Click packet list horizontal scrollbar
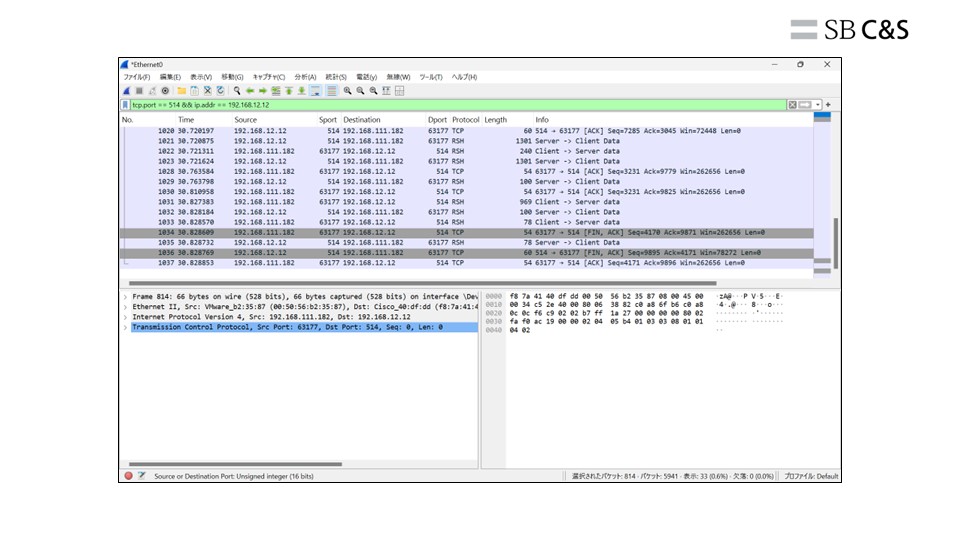This screenshot has height=540, width=960. (422, 283)
